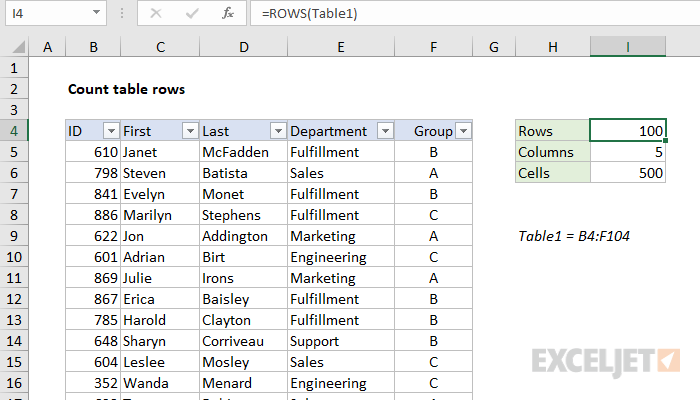Open the Group column filter dropdown
700x400 pixels.
[x=463, y=131]
